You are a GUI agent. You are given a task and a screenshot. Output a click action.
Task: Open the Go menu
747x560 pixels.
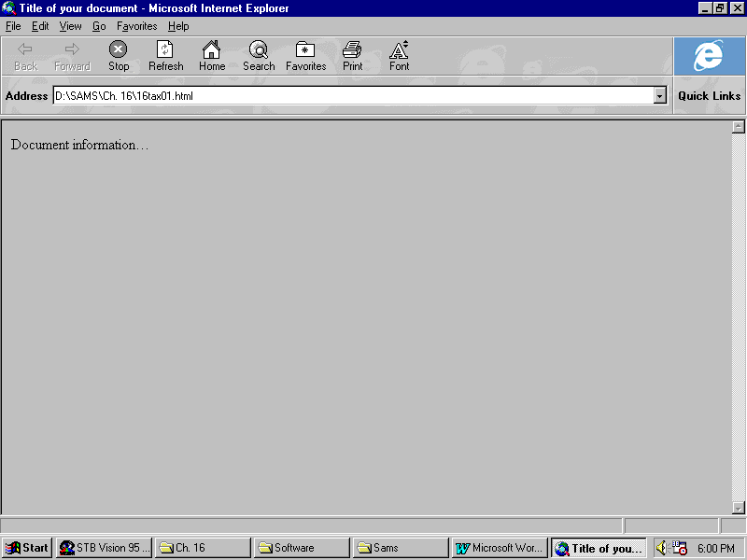point(99,26)
